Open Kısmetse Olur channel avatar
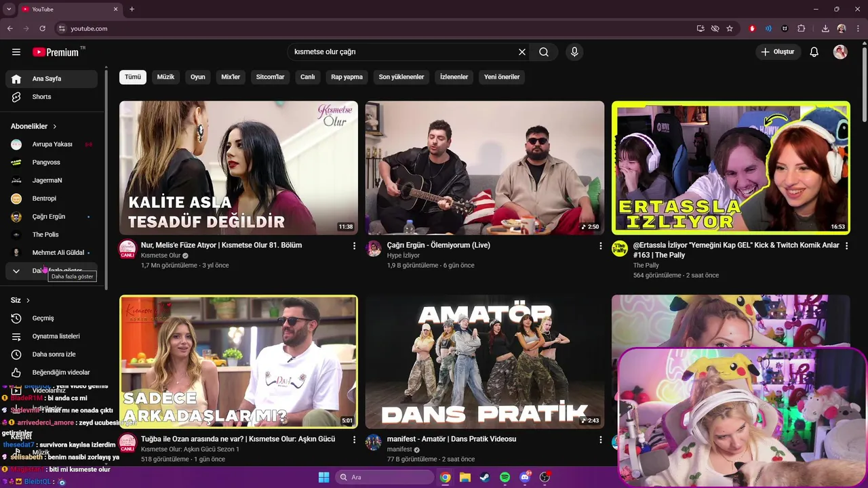 point(127,249)
